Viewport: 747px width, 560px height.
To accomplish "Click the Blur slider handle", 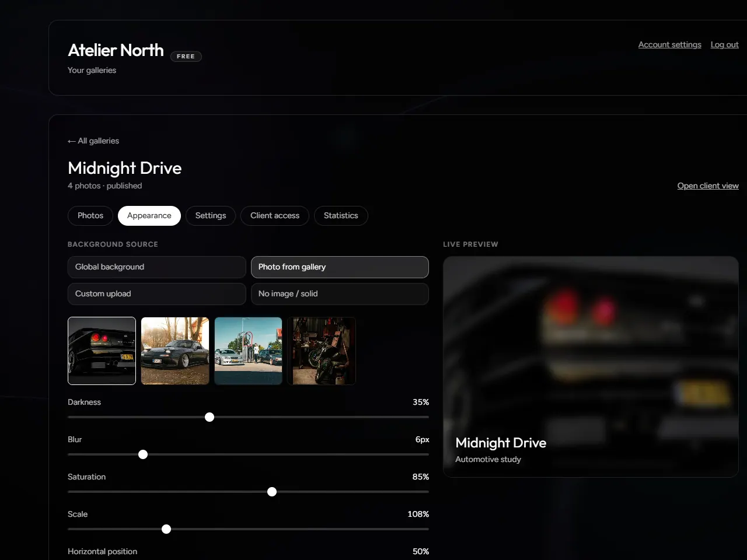I will coord(143,454).
